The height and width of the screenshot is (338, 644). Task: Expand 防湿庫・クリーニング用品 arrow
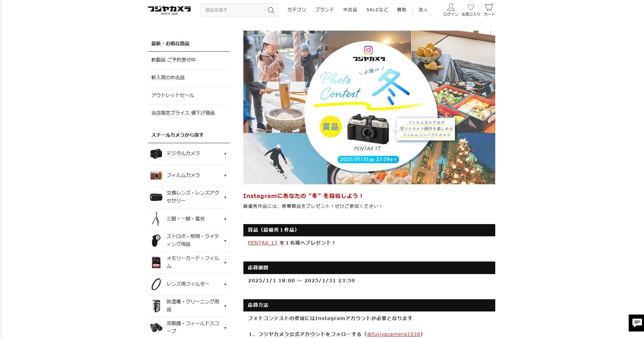coord(225,306)
